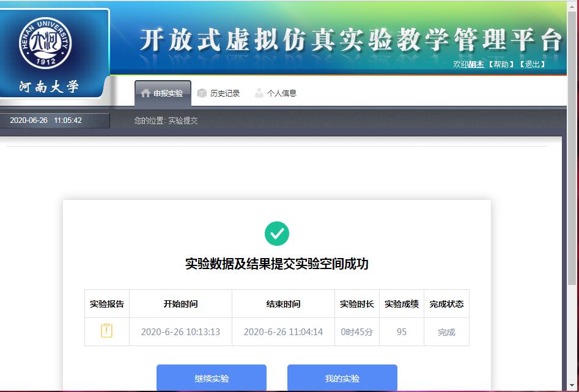Open the 【帮助】 help link
Screen dimensions: 579x392
[500, 64]
